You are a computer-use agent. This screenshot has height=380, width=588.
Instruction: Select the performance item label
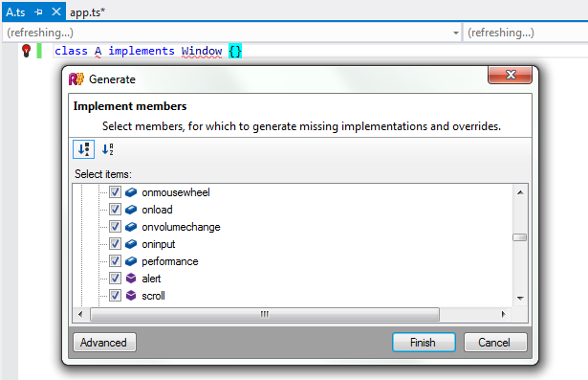click(x=170, y=261)
